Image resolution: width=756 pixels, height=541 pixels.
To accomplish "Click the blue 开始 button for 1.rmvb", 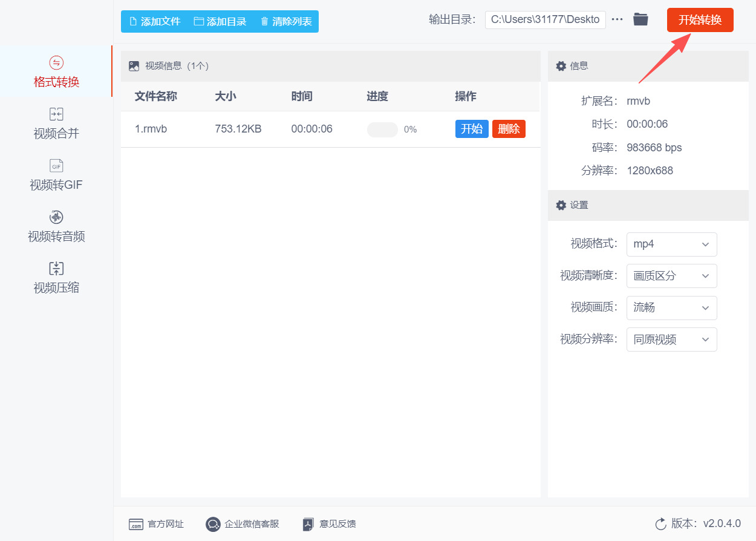I will click(471, 129).
